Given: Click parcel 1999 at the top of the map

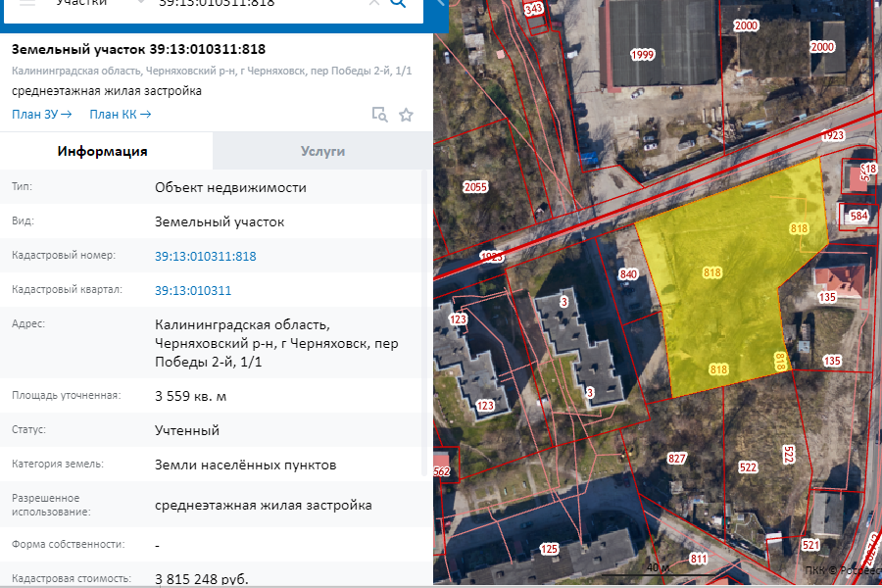Looking at the screenshot, I should [642, 55].
